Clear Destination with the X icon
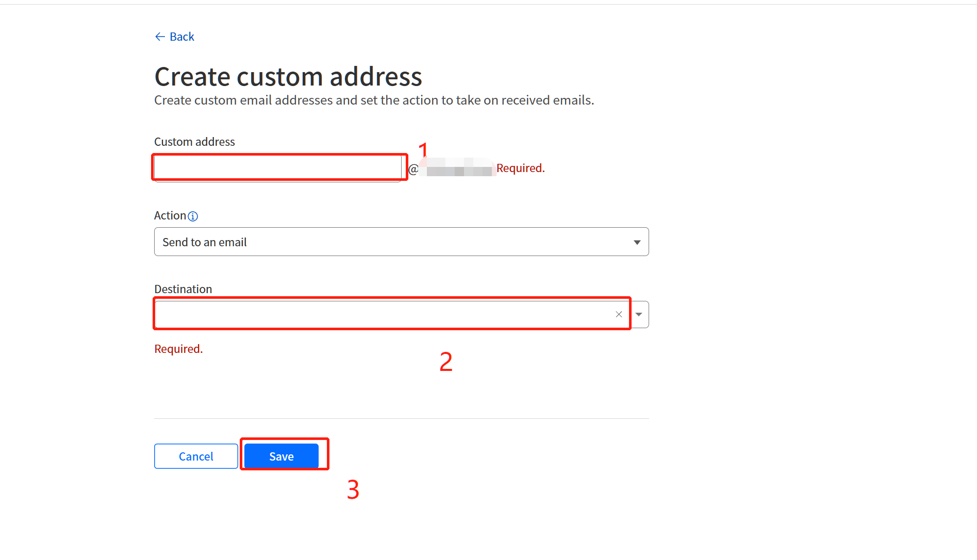 click(x=619, y=314)
